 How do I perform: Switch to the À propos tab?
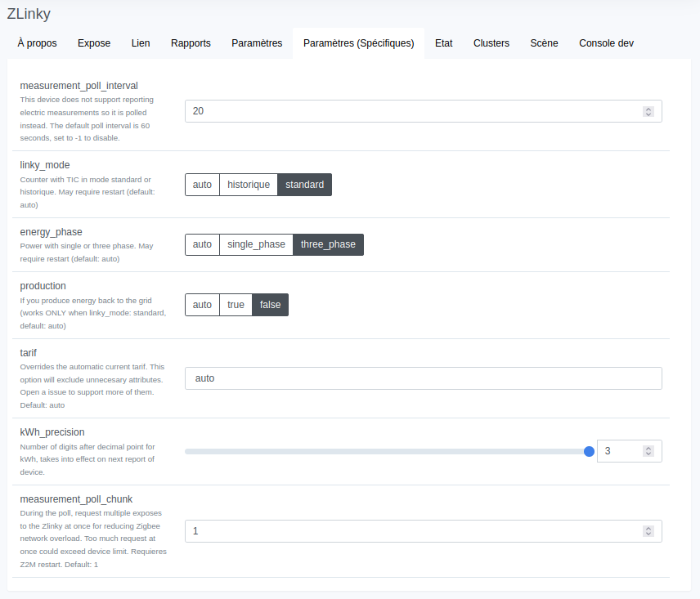(37, 42)
